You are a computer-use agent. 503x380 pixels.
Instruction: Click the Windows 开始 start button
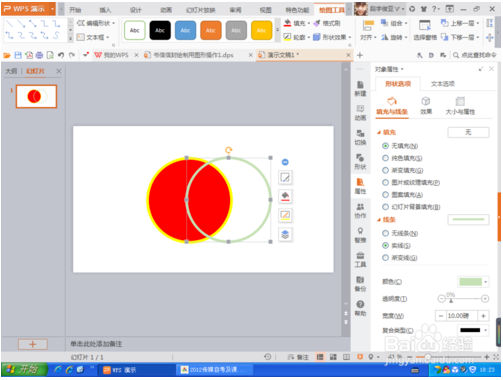24,369
